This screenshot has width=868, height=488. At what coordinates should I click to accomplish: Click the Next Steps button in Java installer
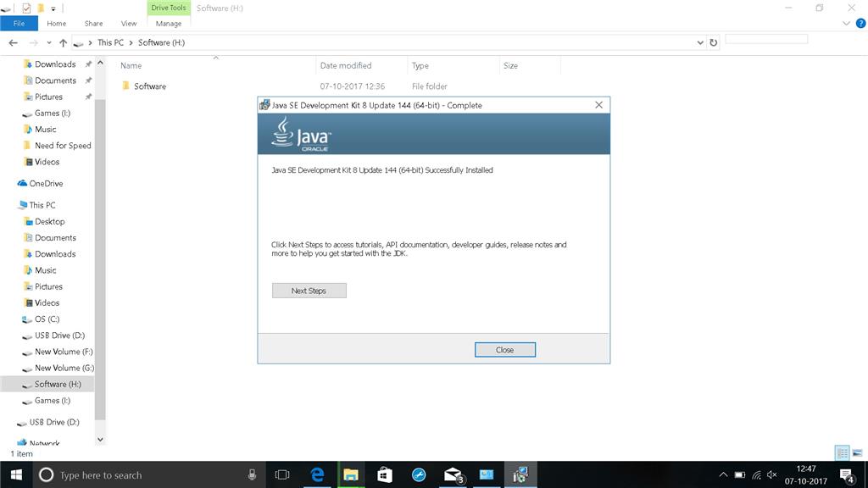309,291
